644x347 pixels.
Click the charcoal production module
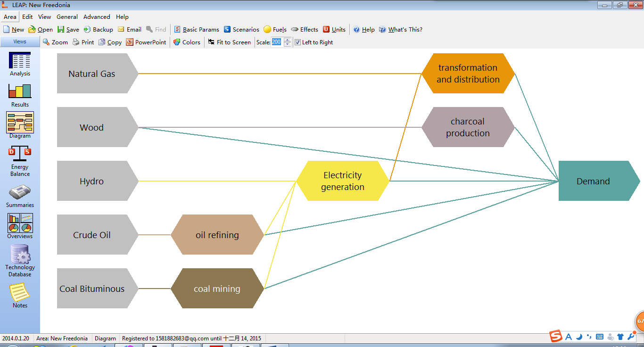468,127
